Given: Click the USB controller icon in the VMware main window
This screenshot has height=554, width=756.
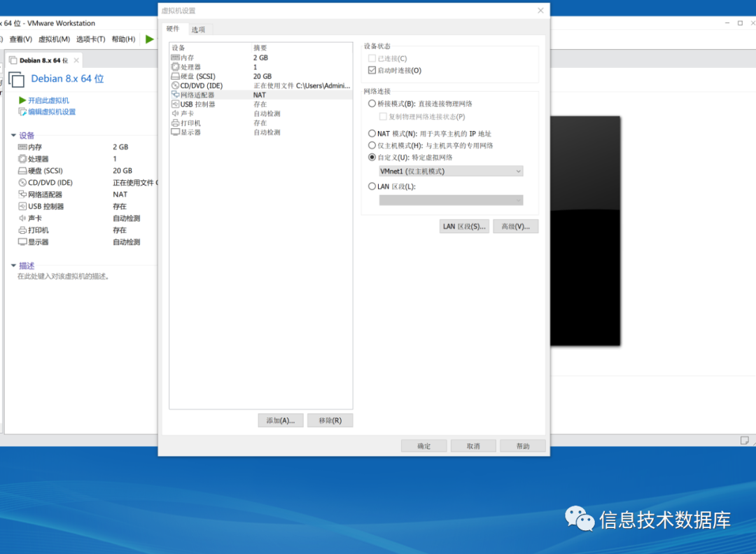Looking at the screenshot, I should [22, 206].
